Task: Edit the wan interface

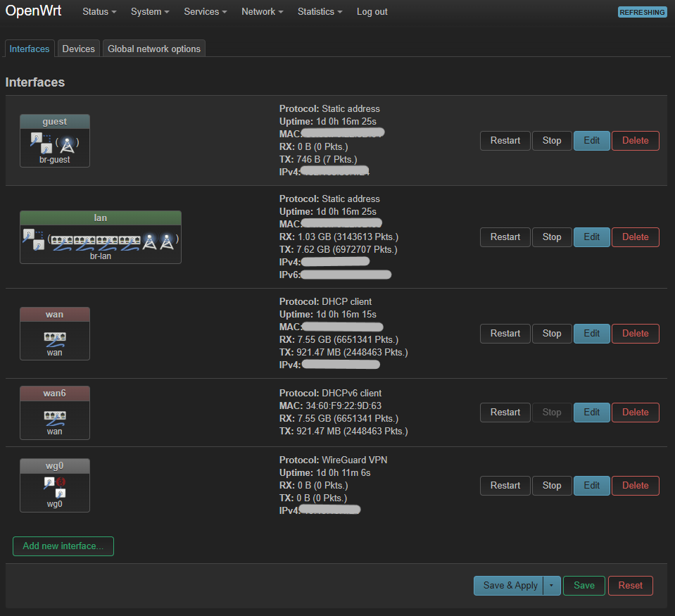Action: click(591, 333)
